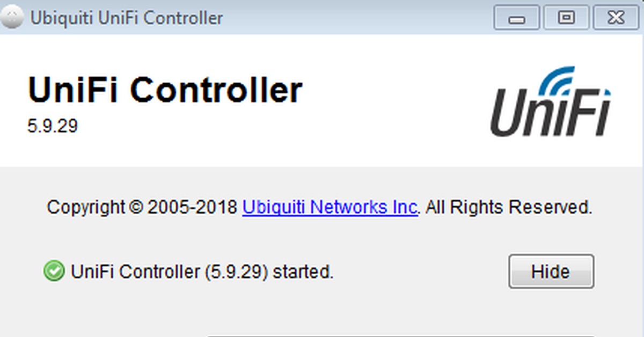The image size is (644, 337).
Task: Click the "Ubiquiti UniFi Controller" title bar text
Action: pyautogui.click(x=127, y=18)
